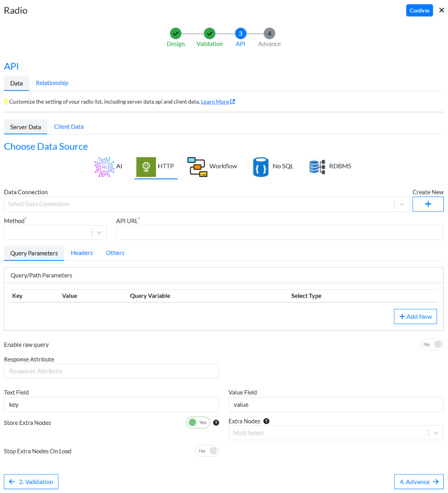The height and width of the screenshot is (493, 448).
Task: Switch to the Client Data tab
Action: pos(68,127)
